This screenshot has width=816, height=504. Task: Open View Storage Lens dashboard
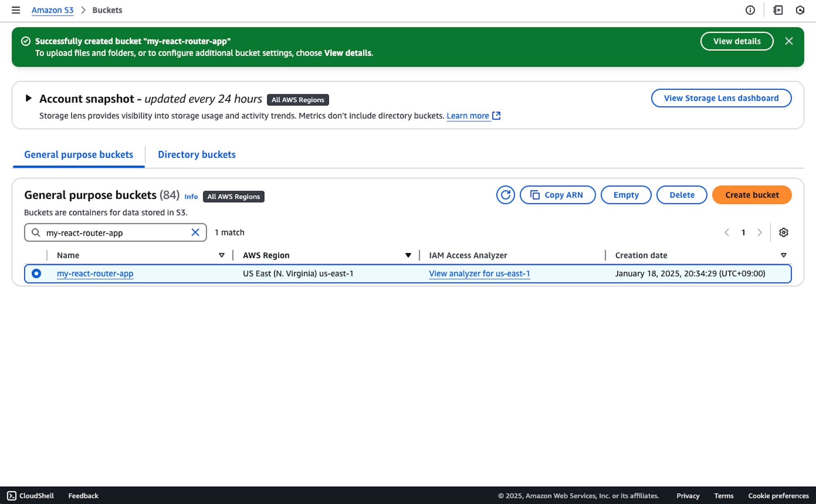pyautogui.click(x=721, y=98)
